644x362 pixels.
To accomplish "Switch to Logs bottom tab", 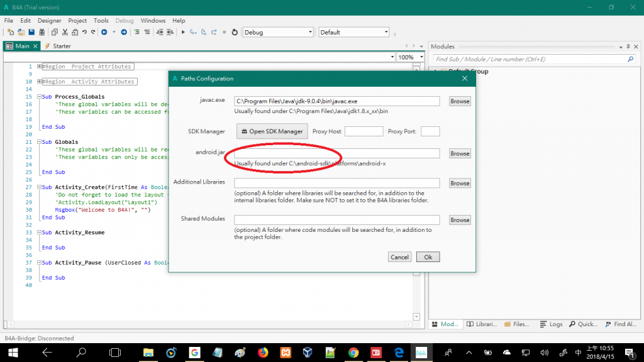I will (551, 324).
